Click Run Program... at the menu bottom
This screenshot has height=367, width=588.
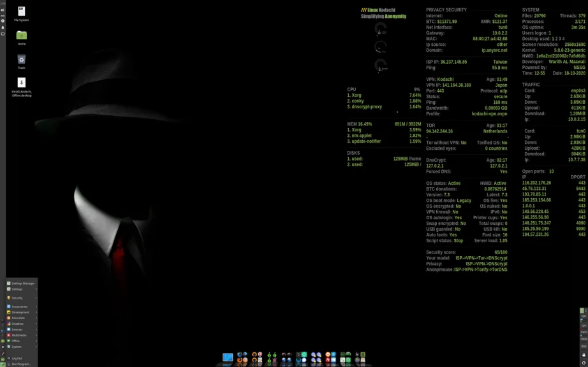click(x=19, y=363)
